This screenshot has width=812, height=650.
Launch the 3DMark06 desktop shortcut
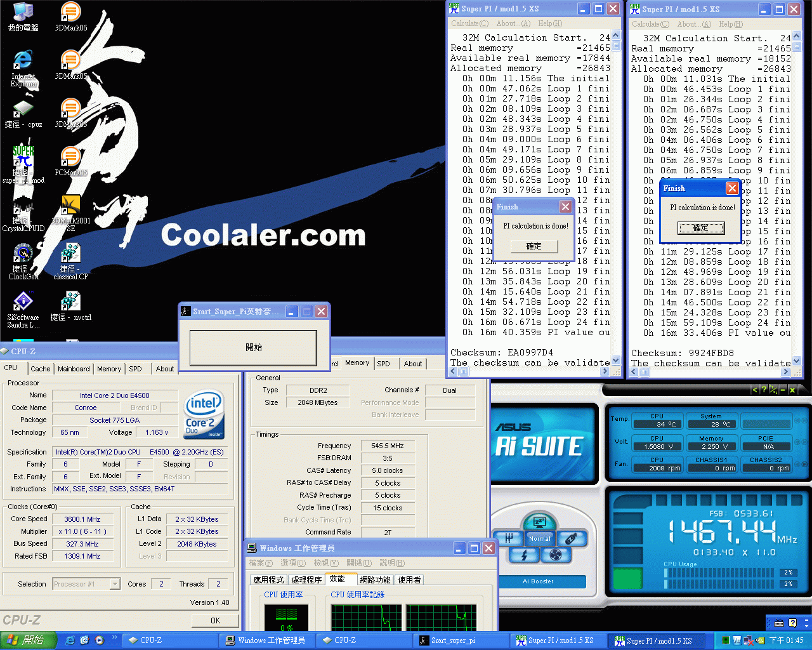click(70, 17)
